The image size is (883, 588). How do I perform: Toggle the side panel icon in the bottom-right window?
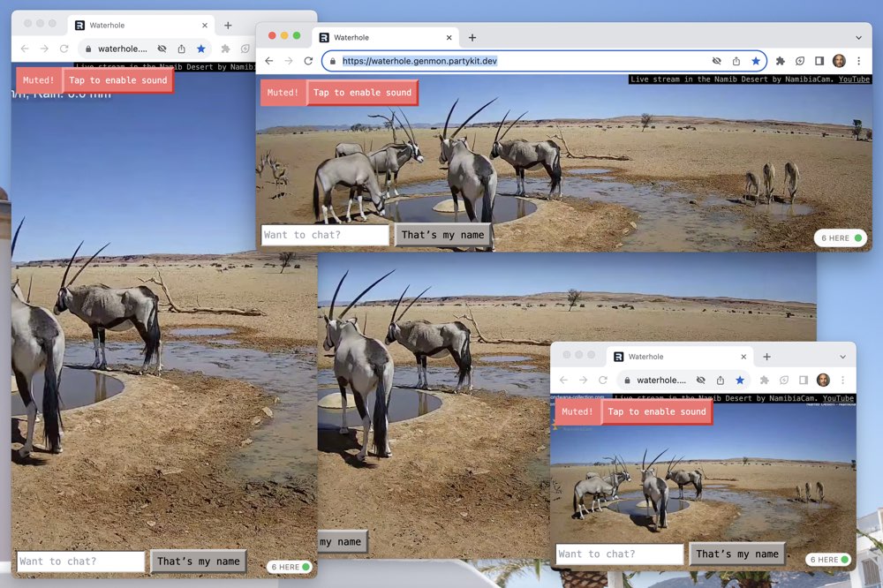pyautogui.click(x=804, y=381)
